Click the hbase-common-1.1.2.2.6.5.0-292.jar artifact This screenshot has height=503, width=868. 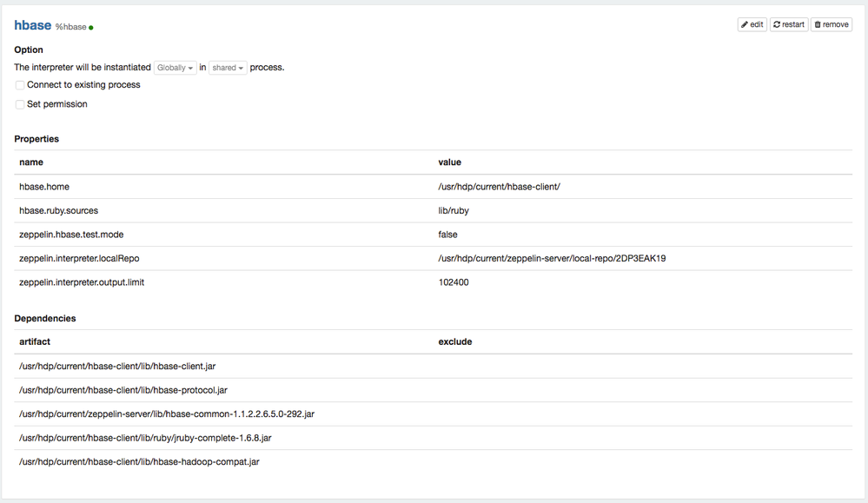[x=167, y=414]
